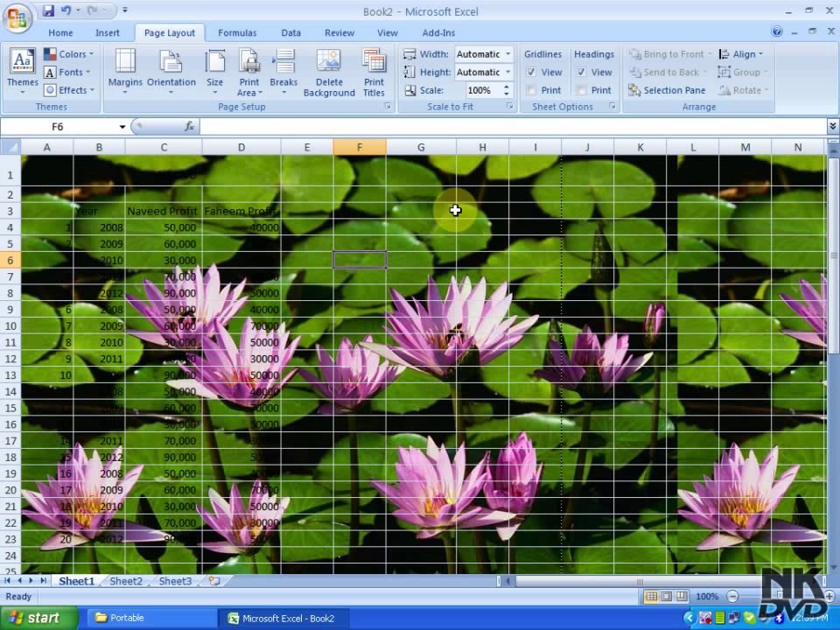Open the Office Button menu
The width and height of the screenshot is (840, 630).
[17, 17]
